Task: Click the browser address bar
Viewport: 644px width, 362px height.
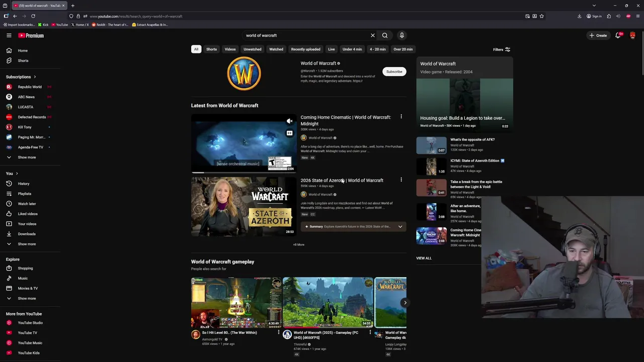Action: pyautogui.click(x=302, y=16)
